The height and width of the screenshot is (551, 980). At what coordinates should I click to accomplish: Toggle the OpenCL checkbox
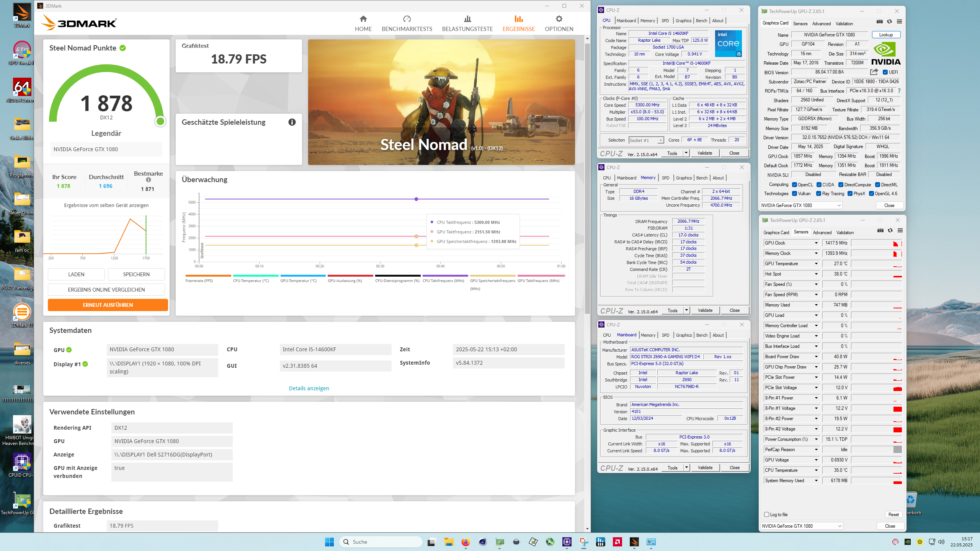click(x=794, y=185)
